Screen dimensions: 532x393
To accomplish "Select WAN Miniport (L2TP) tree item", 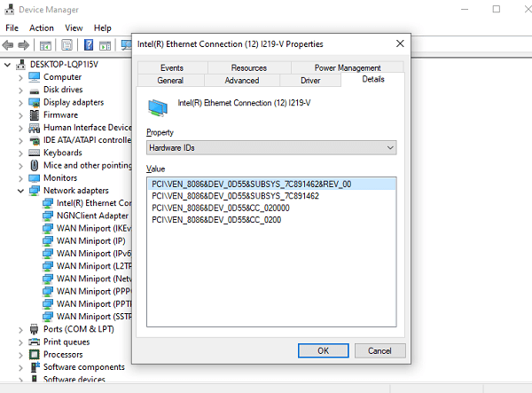I will coord(94,266).
